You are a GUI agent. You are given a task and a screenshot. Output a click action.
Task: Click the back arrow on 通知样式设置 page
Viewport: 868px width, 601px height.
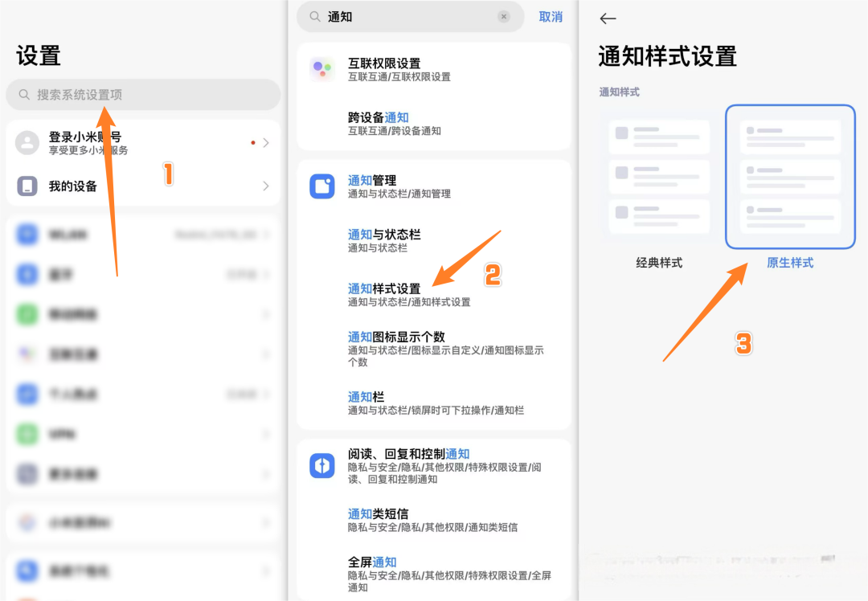608,18
